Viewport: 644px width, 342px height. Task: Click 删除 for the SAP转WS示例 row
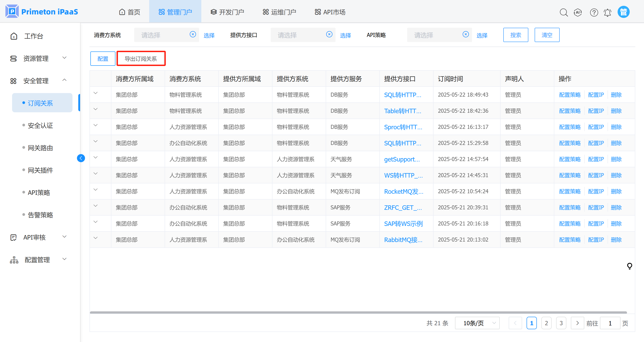pos(616,223)
